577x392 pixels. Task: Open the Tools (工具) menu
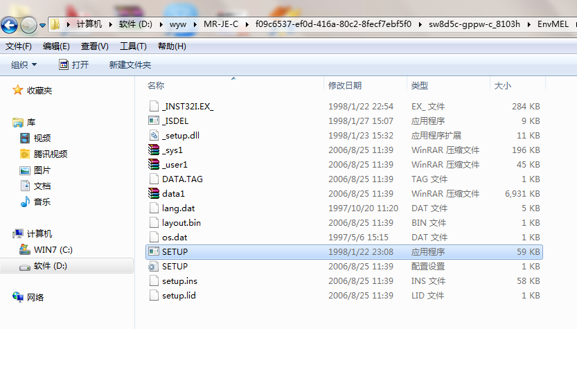pos(133,46)
